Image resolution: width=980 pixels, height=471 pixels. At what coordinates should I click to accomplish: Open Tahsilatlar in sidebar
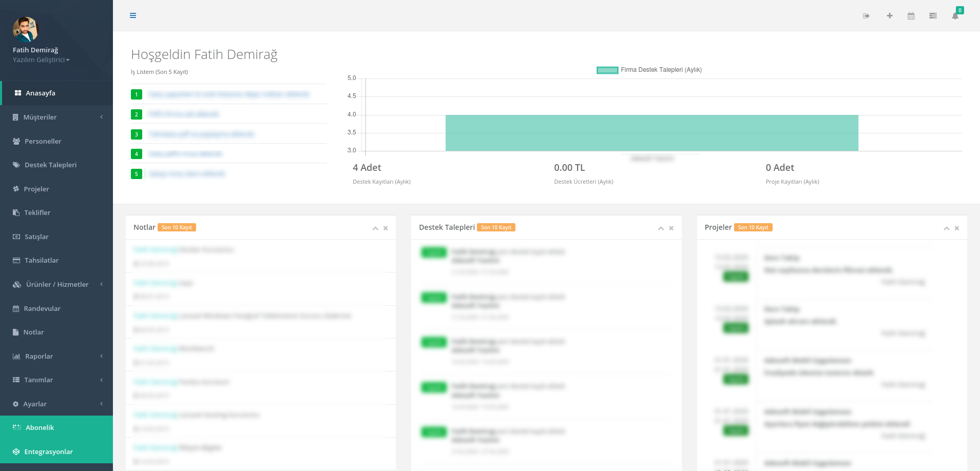click(x=56, y=260)
